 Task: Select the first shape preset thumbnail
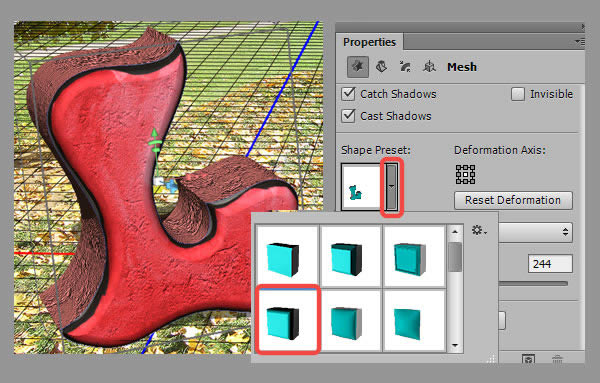point(287,256)
